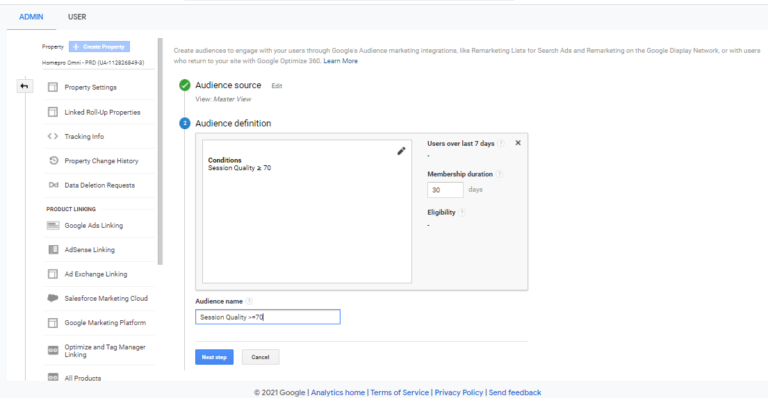Screen dimensions: 768x398
Task: Close the audience definition summary panel
Action: tap(518, 143)
